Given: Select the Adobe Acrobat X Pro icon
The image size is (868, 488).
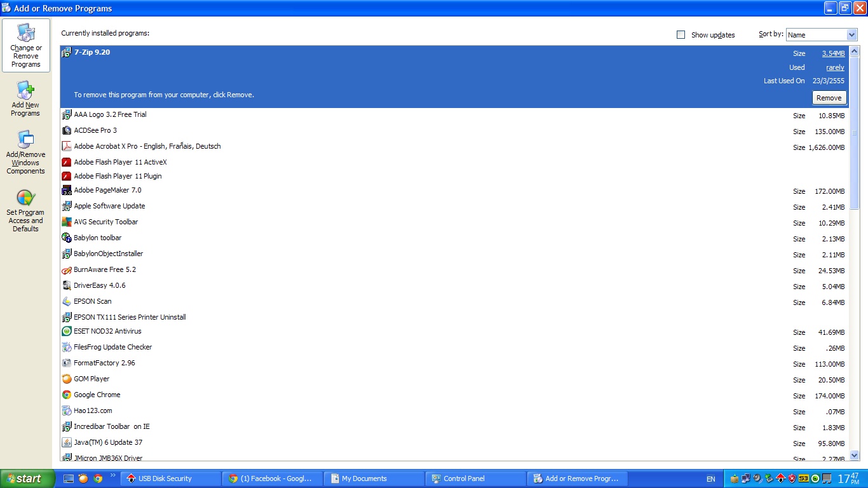Looking at the screenshot, I should (x=67, y=147).
